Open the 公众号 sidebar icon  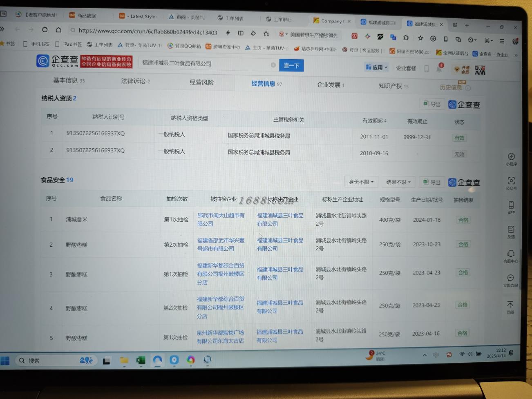[511, 183]
